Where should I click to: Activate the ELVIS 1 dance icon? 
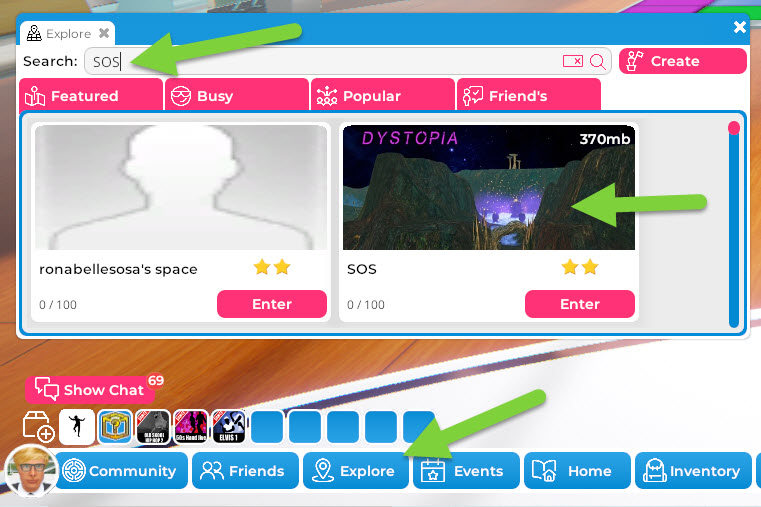tap(229, 427)
